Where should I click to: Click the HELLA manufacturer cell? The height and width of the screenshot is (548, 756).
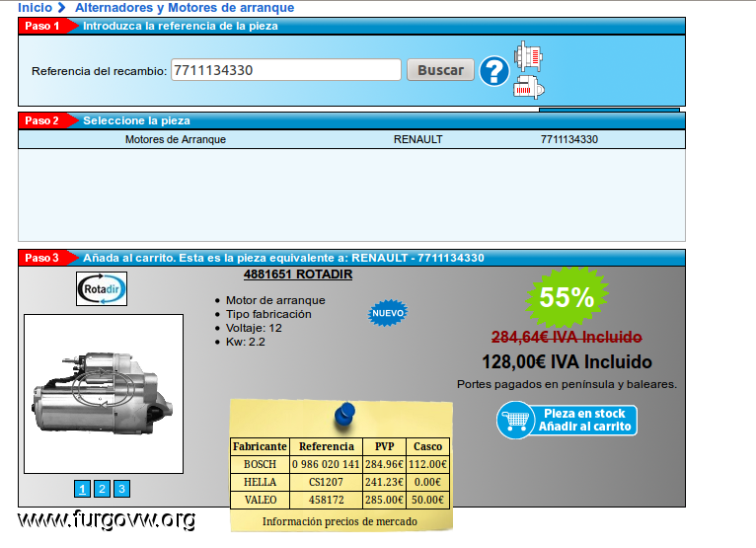[x=260, y=483]
